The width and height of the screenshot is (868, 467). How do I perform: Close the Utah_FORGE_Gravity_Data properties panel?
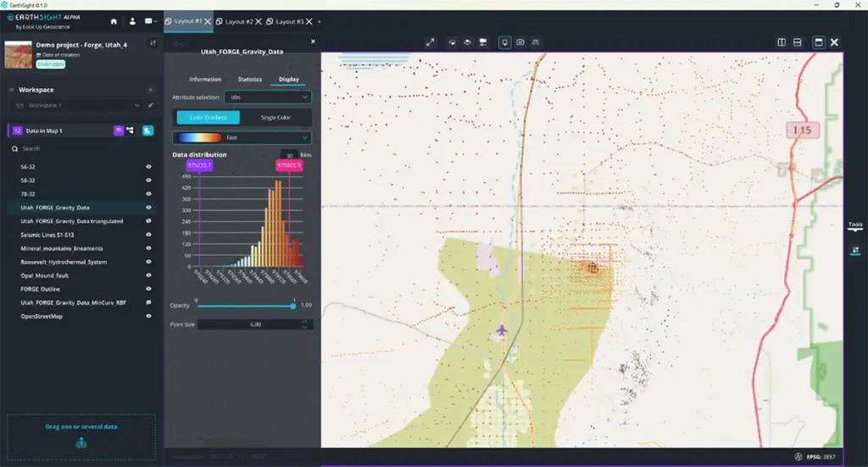(313, 42)
